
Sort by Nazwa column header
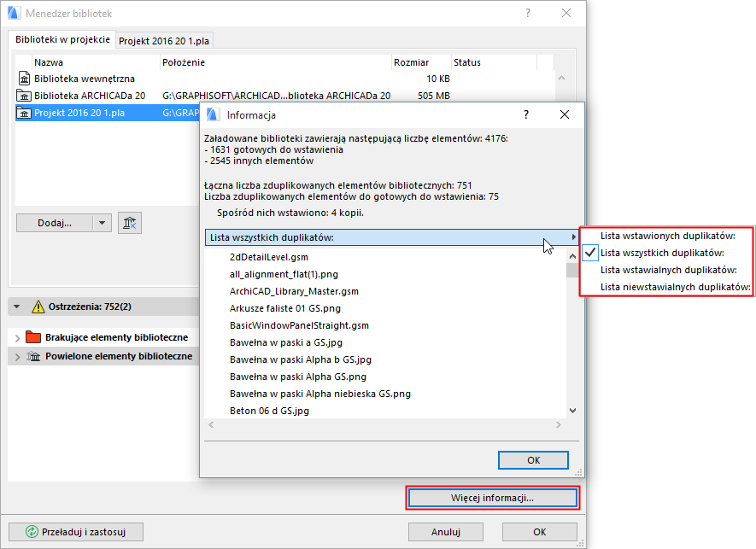tap(96, 62)
